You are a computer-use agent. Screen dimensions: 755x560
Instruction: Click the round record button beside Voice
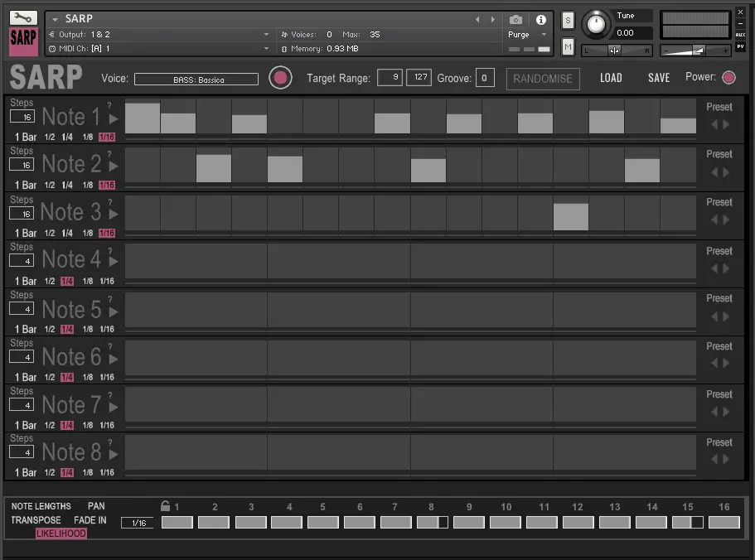pos(280,78)
